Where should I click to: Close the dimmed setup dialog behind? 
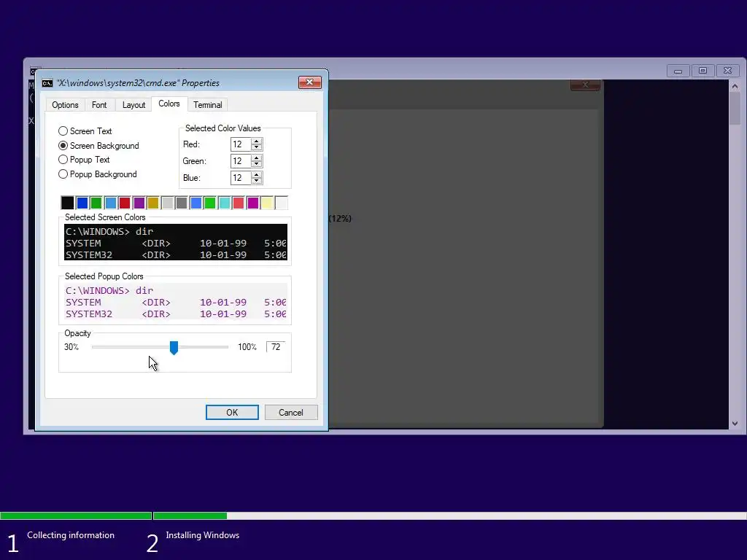(x=586, y=85)
